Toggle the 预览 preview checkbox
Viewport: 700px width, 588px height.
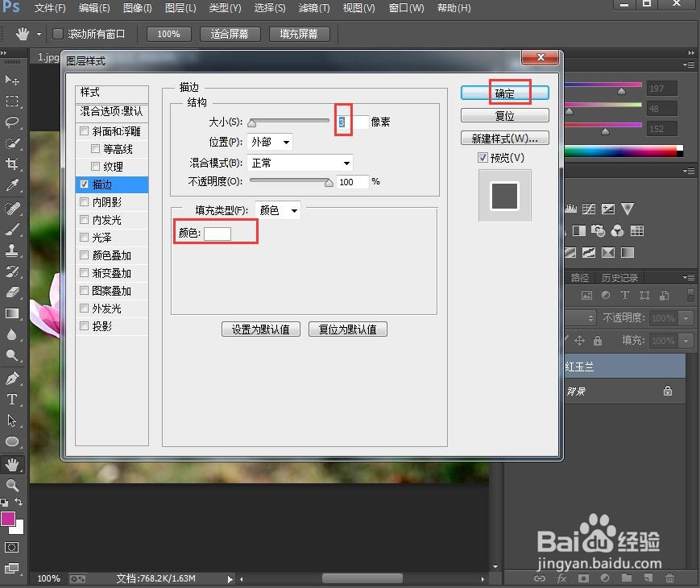coord(483,158)
